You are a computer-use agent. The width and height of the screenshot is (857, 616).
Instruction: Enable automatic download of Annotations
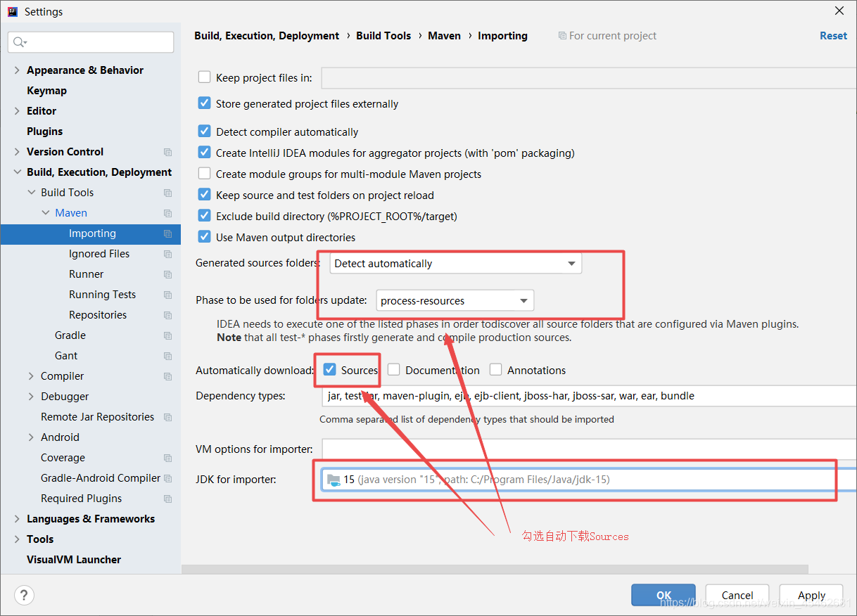[496, 370]
